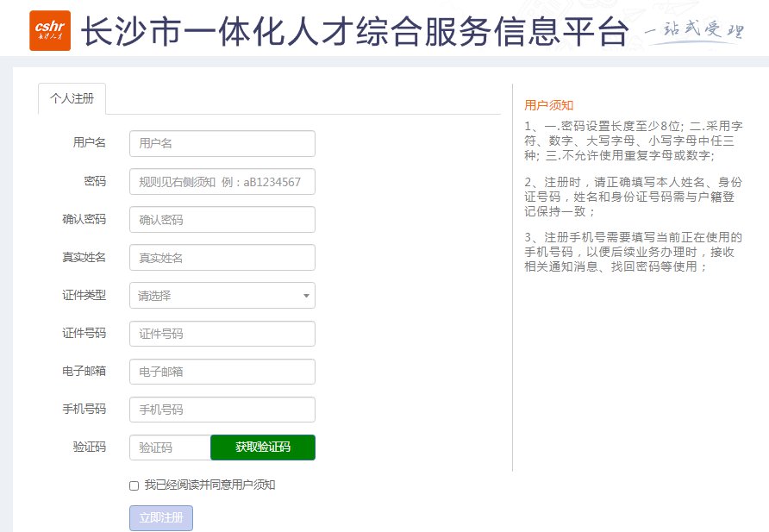Click the 立即注册 submit button
Viewport: 769px width, 532px height.
160,518
